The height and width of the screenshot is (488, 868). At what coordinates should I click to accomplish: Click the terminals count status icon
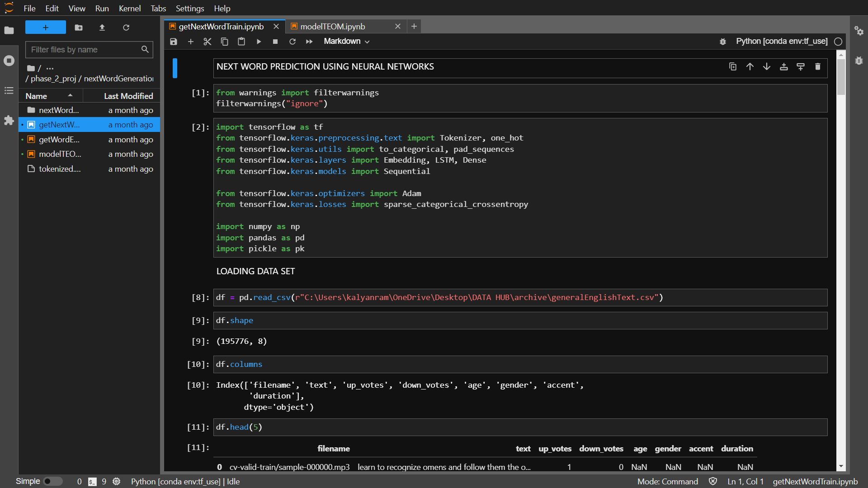[x=92, y=482]
